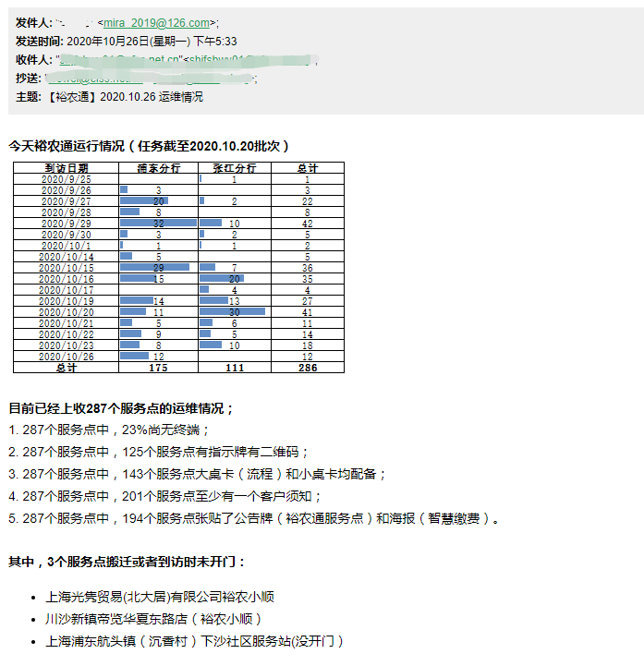Click the 总计 label in the bottom row

pyautogui.click(x=67, y=368)
